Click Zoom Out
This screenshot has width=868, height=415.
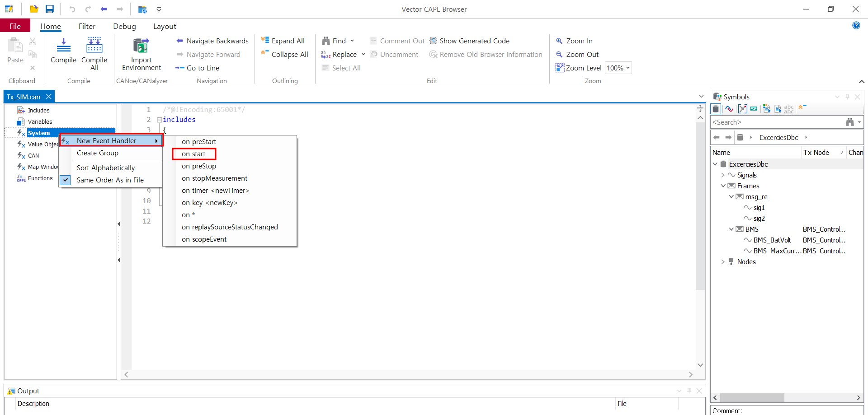[577, 54]
